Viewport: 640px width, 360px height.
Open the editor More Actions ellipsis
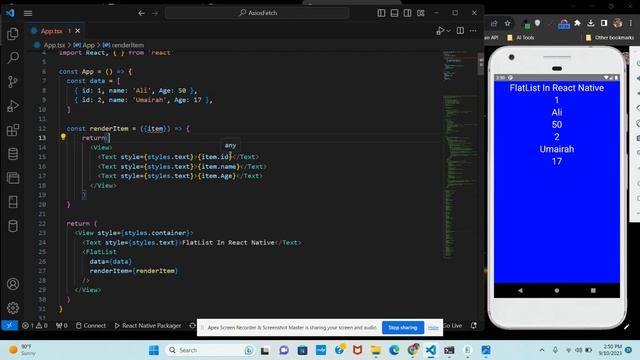tap(473, 31)
